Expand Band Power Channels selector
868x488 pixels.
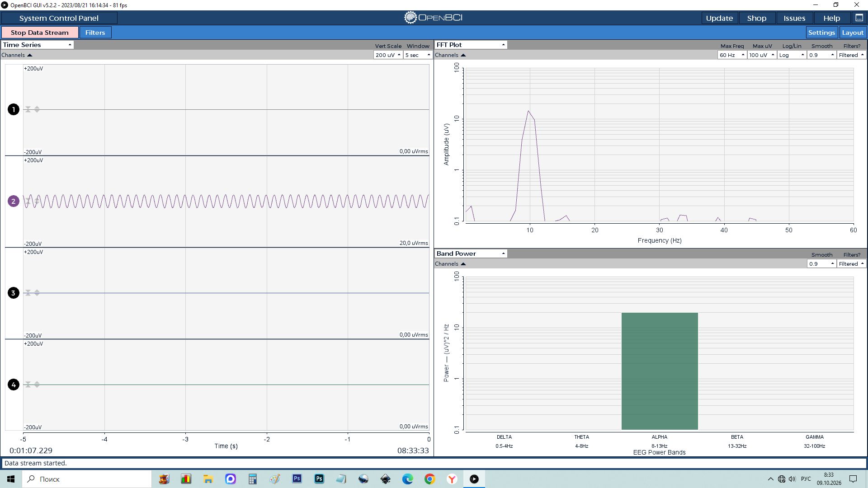point(450,264)
